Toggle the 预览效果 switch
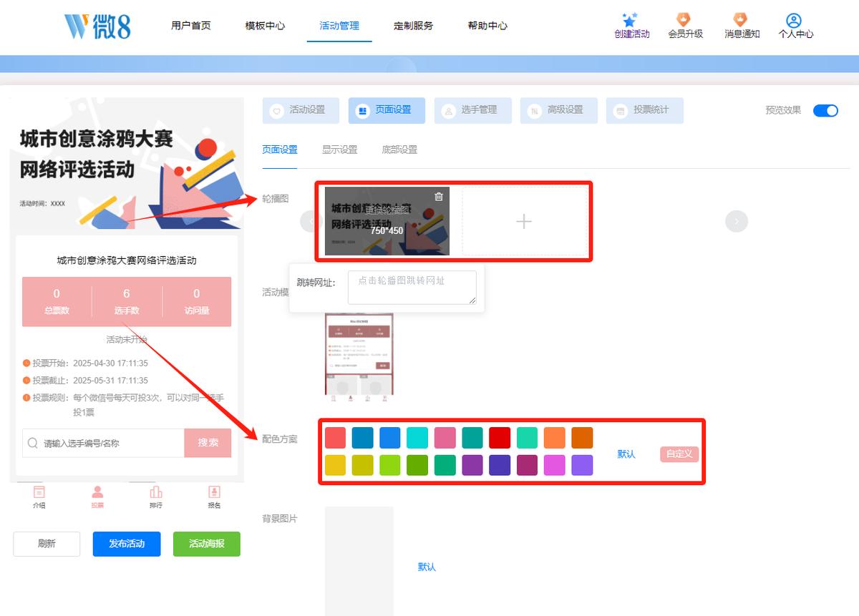859x616 pixels. [825, 110]
